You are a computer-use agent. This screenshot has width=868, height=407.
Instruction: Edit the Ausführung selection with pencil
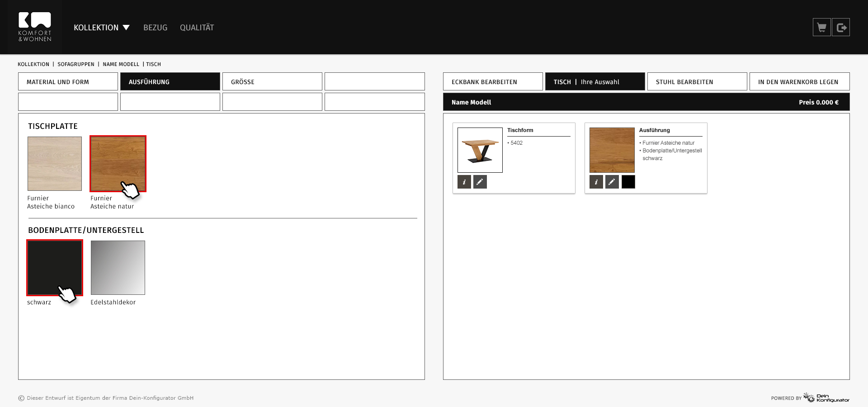tap(612, 182)
